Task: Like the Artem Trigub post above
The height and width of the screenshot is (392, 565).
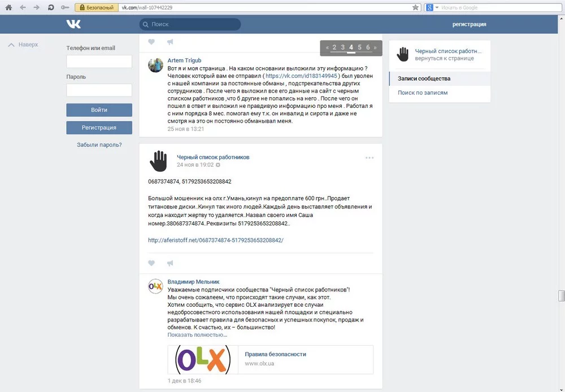Action: (151, 42)
